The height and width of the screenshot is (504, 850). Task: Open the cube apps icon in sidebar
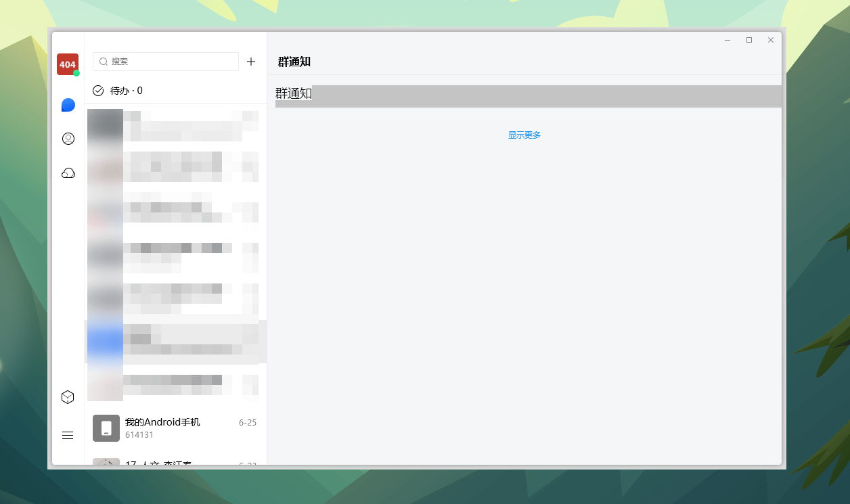pyautogui.click(x=68, y=397)
